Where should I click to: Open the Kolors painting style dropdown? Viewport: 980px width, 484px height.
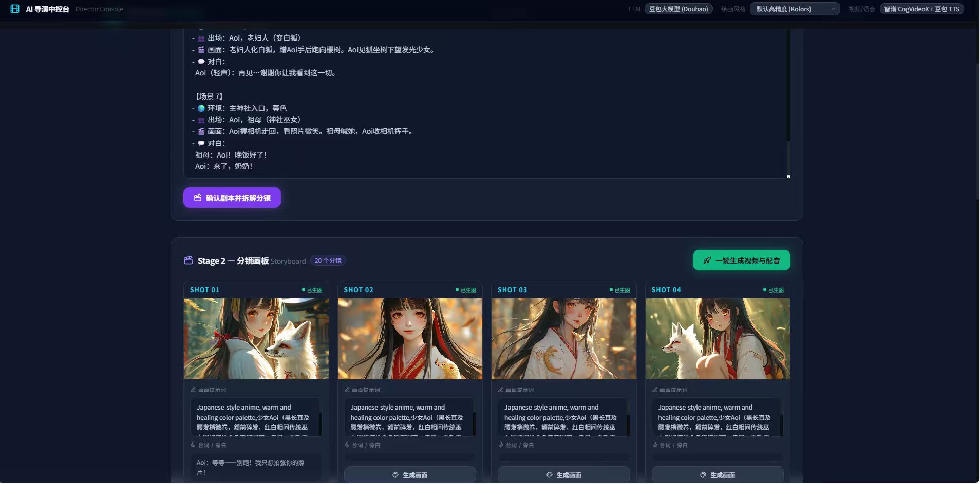point(795,9)
